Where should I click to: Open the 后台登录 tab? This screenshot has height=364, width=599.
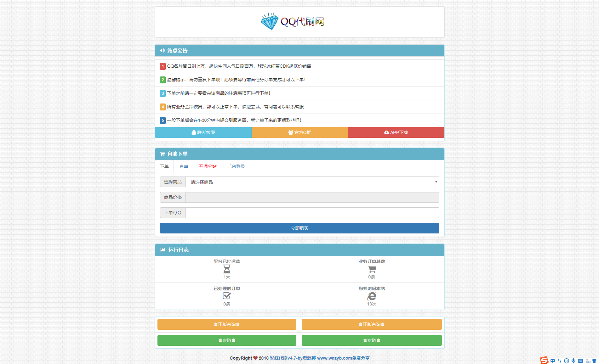pyautogui.click(x=236, y=166)
